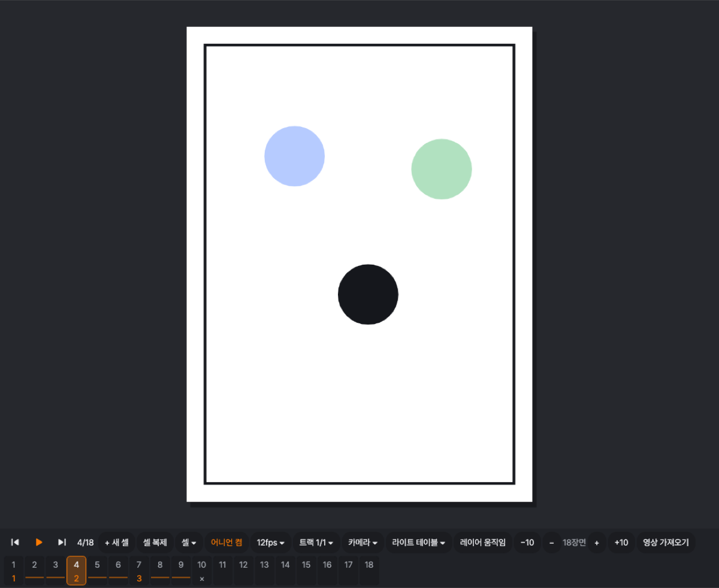Select frame 7 in the timeline
This screenshot has width=719, height=588.
pos(139,571)
